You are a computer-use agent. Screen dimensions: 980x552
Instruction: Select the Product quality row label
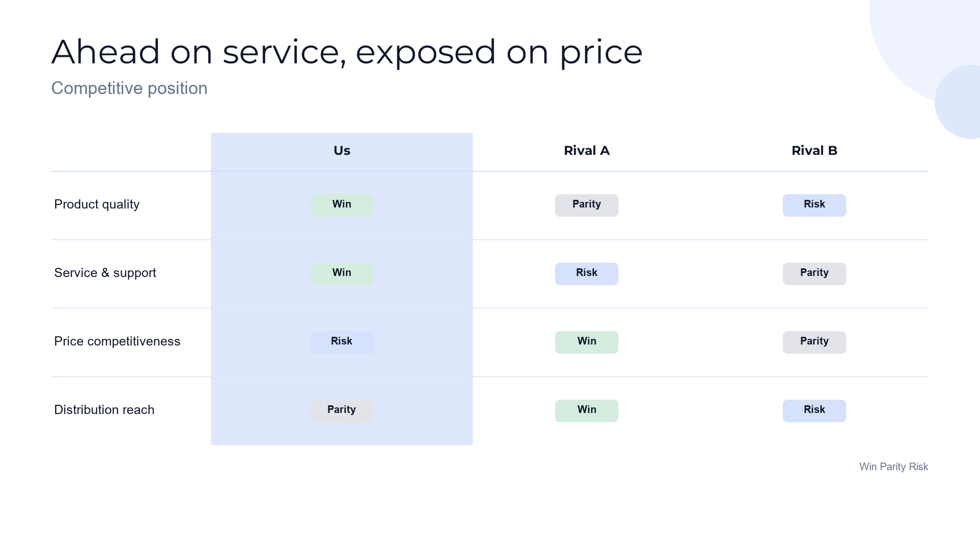pos(97,204)
